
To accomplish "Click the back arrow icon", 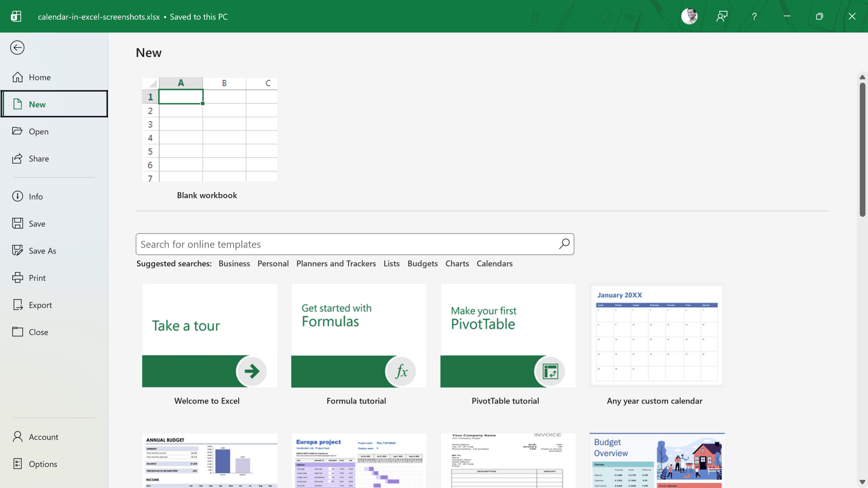I will [x=17, y=47].
